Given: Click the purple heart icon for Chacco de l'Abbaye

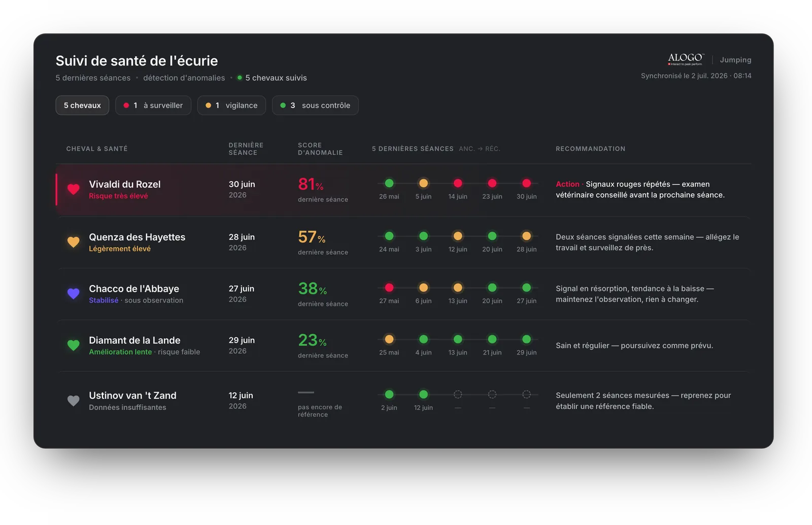Looking at the screenshot, I should (x=74, y=294).
